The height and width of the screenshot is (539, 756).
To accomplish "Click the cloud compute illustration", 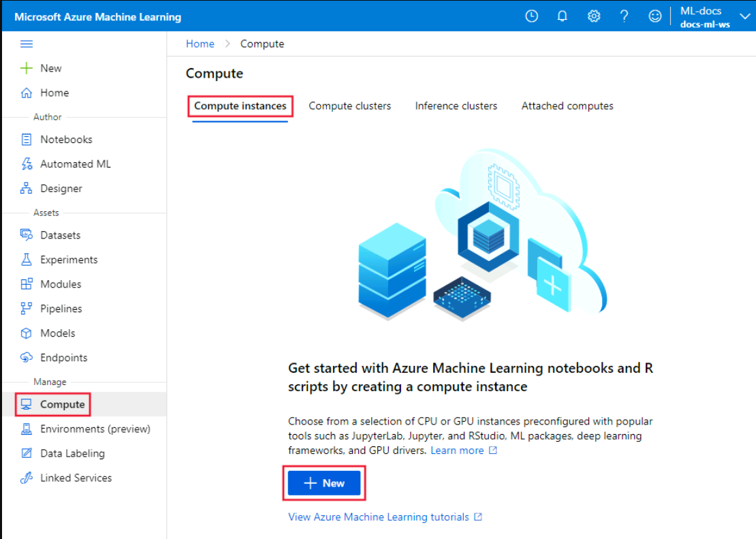I will [x=482, y=235].
